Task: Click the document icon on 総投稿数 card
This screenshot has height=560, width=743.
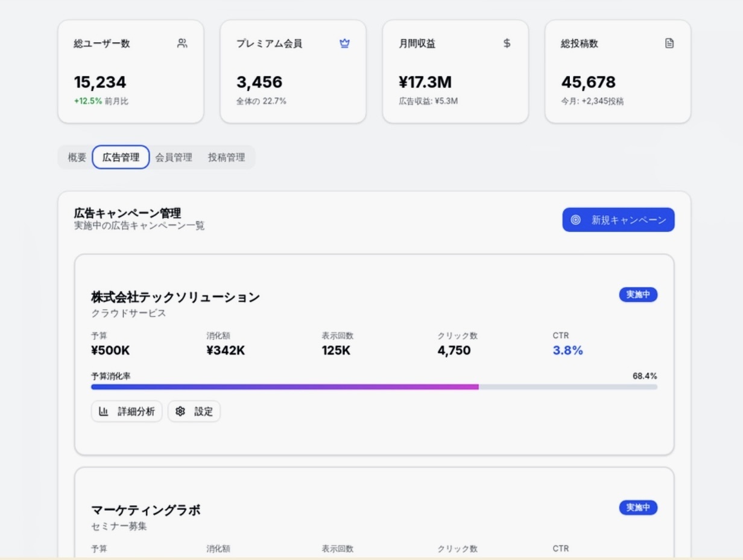Action: coord(669,43)
